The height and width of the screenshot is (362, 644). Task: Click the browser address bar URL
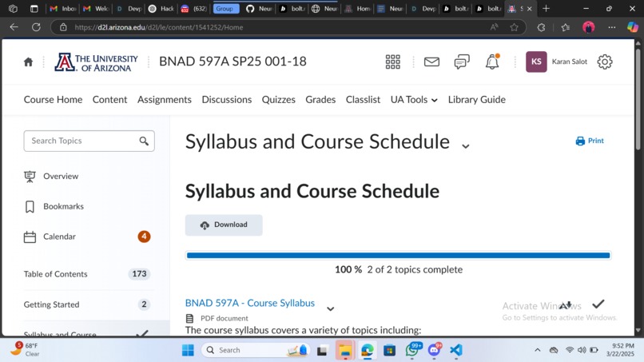point(159,27)
